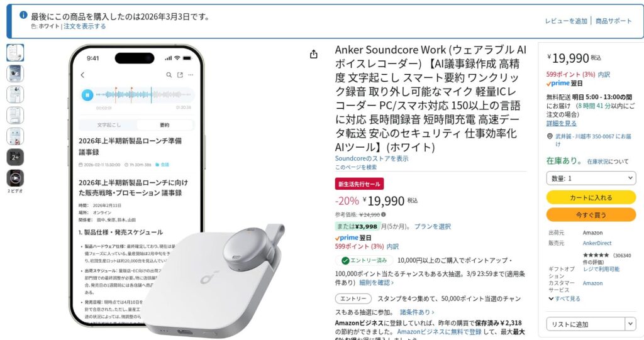Click the エントリー button for stamp campaign
The image size is (644, 340).
[353, 299]
